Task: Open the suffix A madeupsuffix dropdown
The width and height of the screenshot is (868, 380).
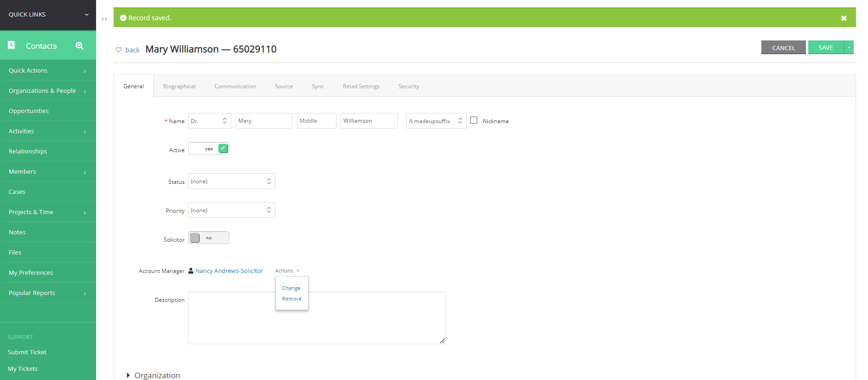Action: (x=436, y=121)
